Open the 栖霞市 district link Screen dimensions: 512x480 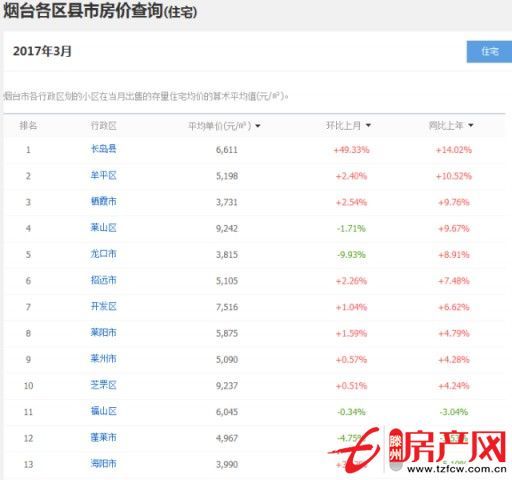coord(103,201)
